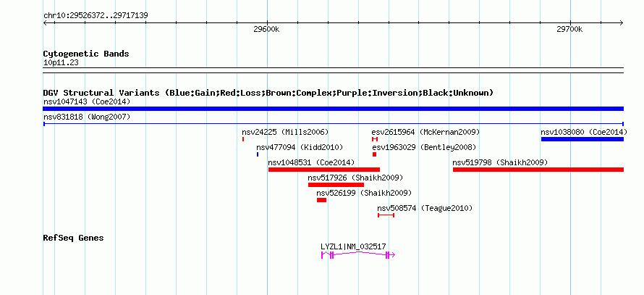Screen dimensions: 644x295
Task: Open the nsv517926 (Shaikh2009) label
Action: point(356,178)
